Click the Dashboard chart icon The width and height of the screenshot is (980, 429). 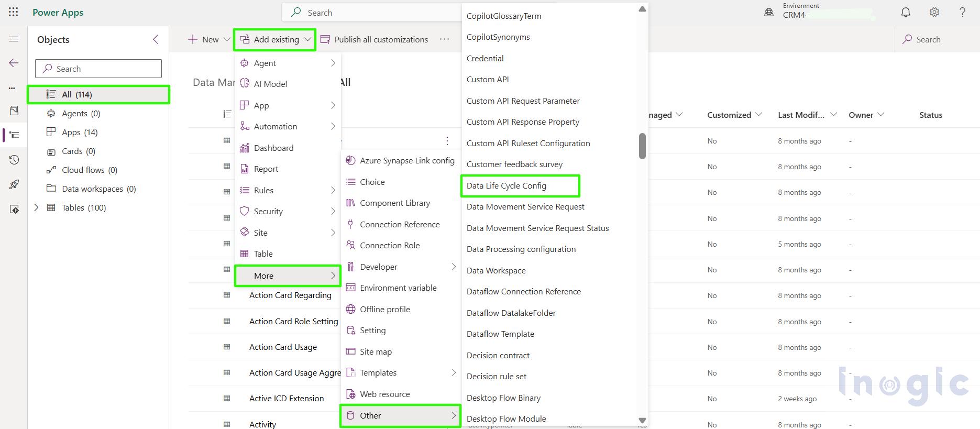(x=244, y=148)
